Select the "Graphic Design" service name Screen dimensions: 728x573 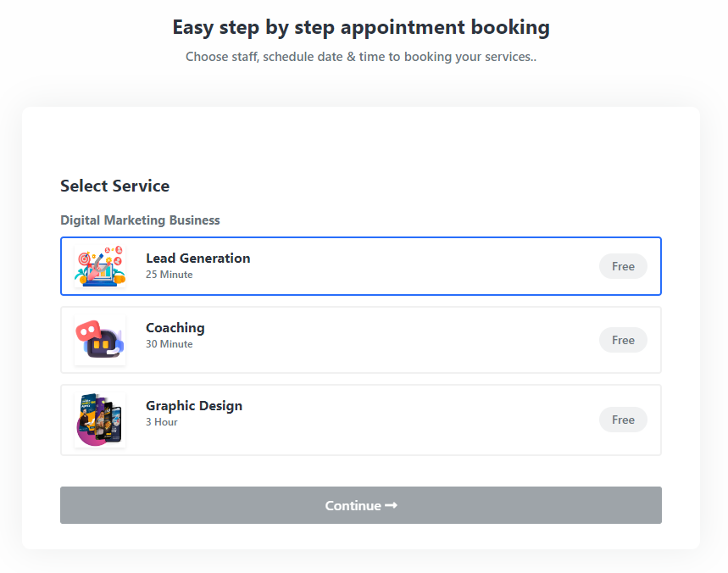point(194,406)
